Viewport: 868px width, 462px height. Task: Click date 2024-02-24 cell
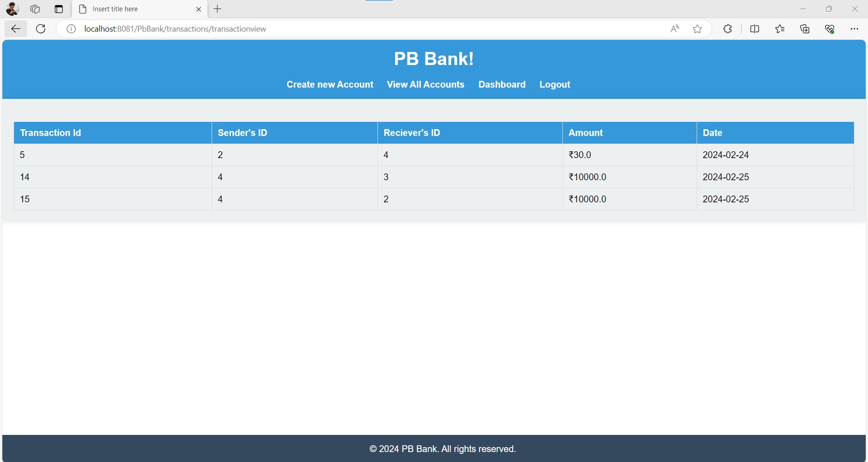point(775,155)
